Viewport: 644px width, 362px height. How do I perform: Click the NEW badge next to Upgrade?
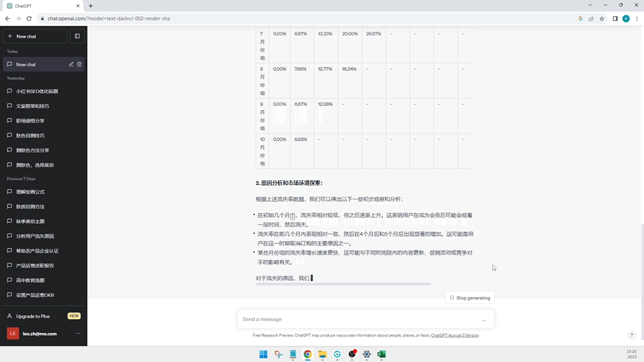pos(74,316)
